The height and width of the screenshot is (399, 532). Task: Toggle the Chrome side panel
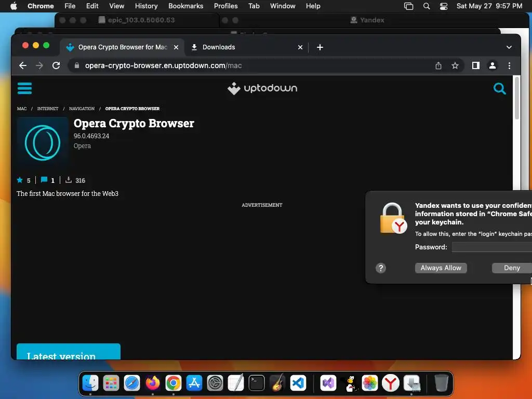(476, 65)
